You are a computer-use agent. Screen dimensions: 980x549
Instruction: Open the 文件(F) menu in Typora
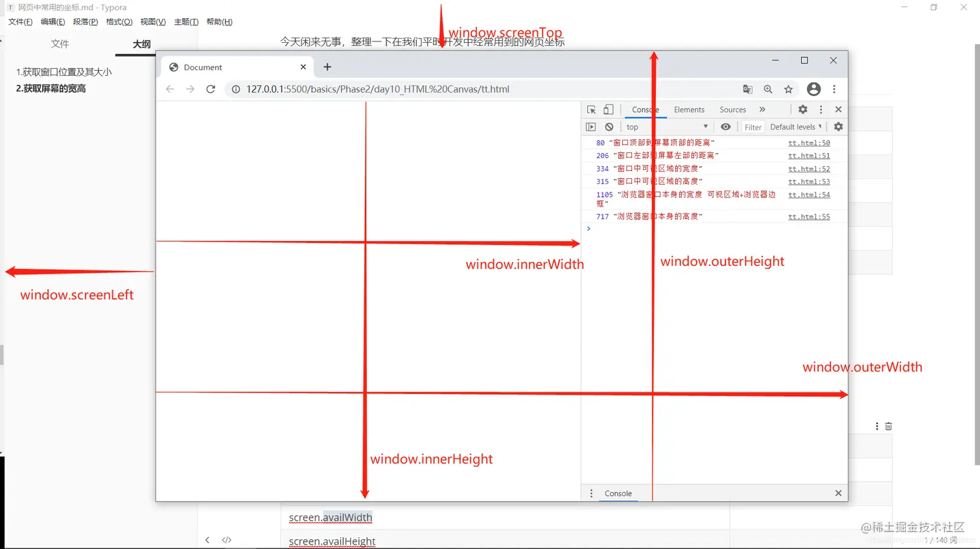click(x=20, y=22)
